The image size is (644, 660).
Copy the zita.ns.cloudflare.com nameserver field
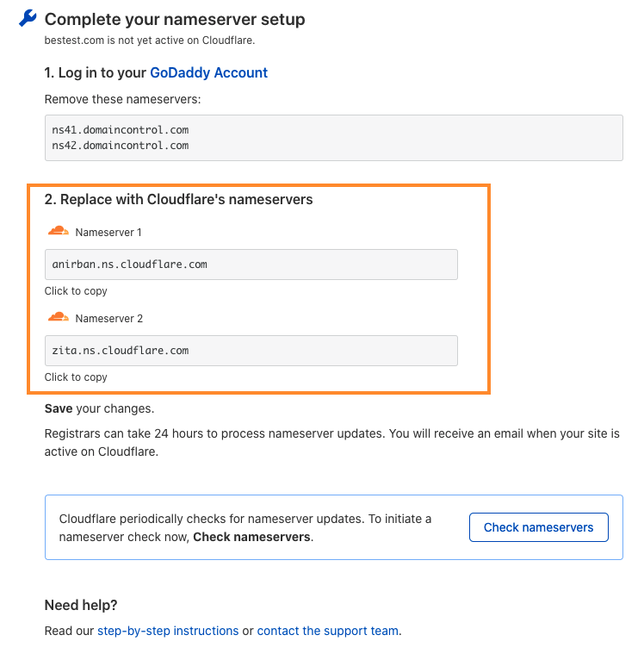pos(251,351)
